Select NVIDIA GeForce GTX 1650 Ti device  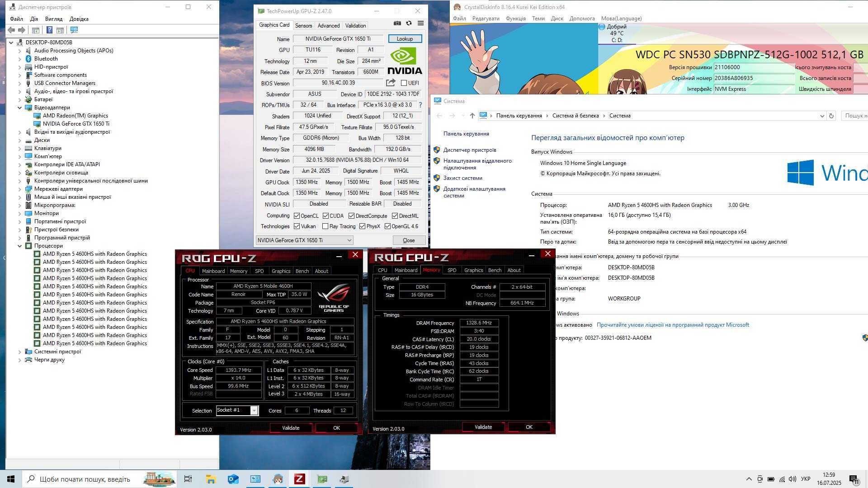click(76, 124)
